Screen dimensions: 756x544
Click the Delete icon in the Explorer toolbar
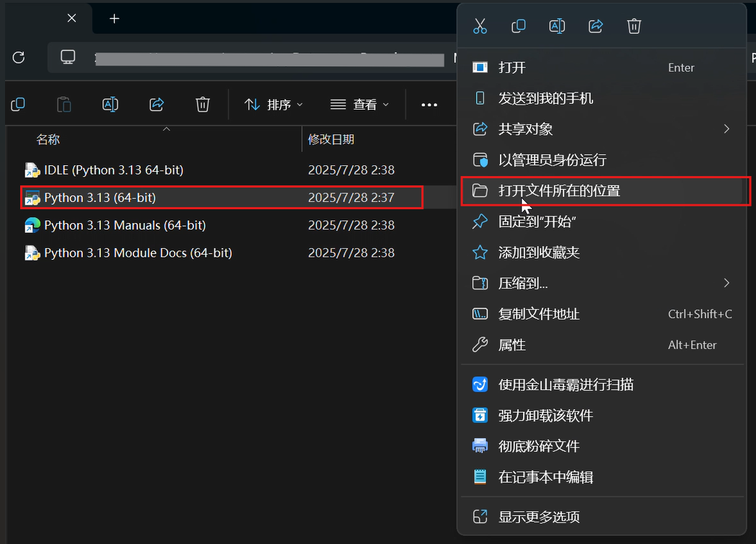(202, 104)
